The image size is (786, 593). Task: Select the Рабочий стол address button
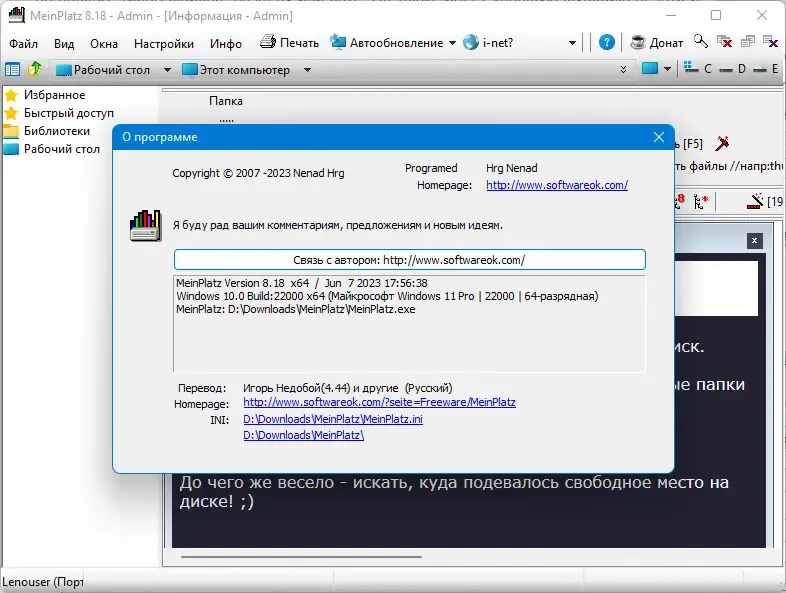coord(103,70)
